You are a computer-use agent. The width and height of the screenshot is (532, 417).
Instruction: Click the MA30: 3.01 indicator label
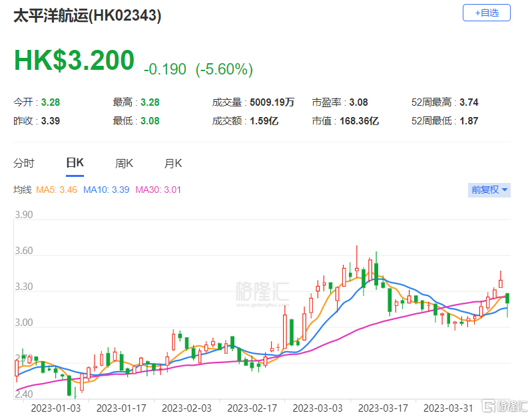(x=158, y=190)
